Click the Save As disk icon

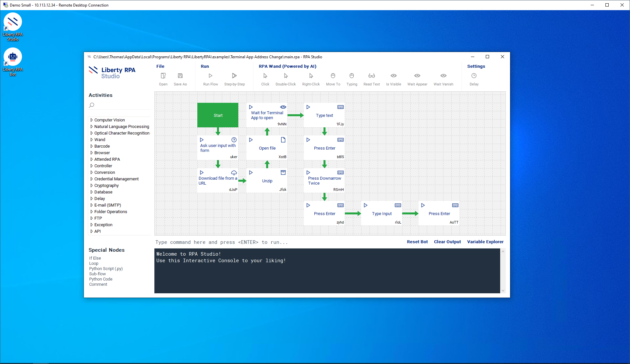180,76
